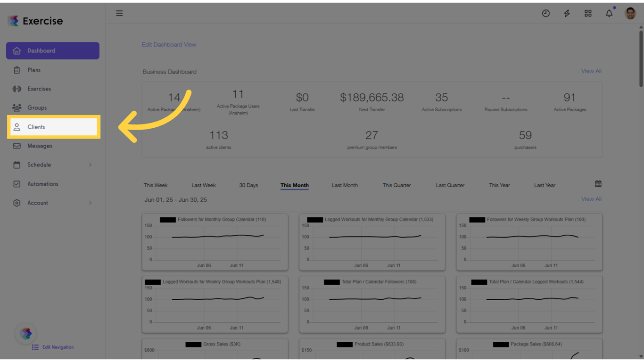The image size is (644, 362).
Task: Click the Edit Dashboard View link
Action: 169,44
